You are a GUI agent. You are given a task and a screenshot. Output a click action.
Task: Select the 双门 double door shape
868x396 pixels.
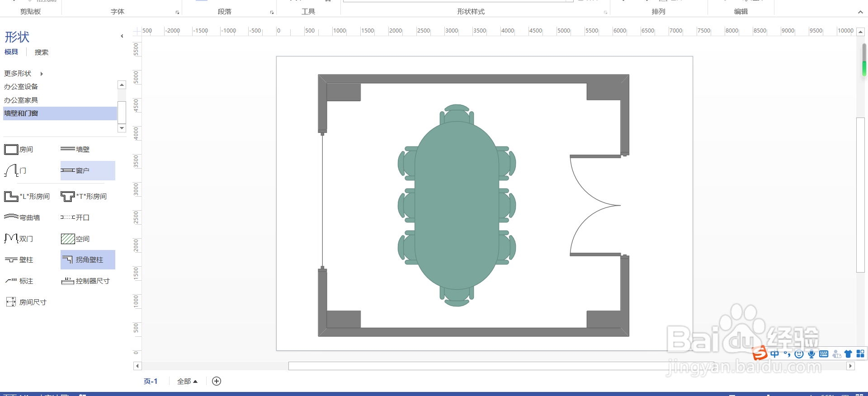coord(19,238)
